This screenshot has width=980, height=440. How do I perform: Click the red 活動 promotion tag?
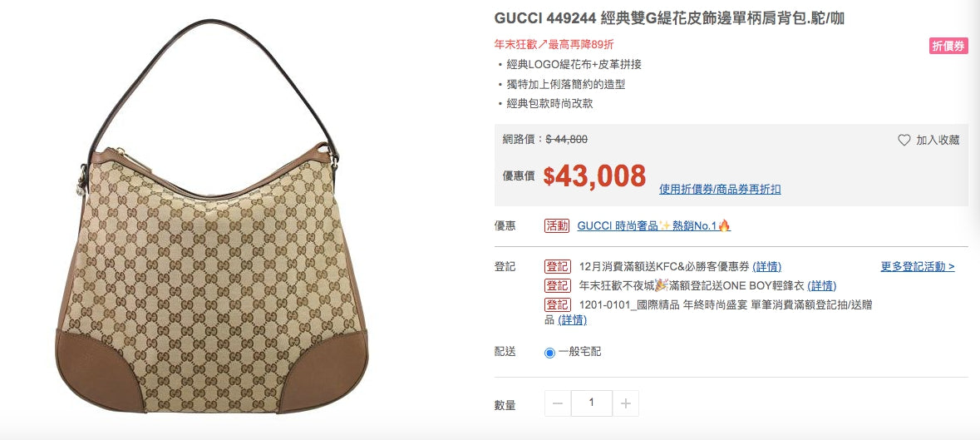[x=557, y=225]
